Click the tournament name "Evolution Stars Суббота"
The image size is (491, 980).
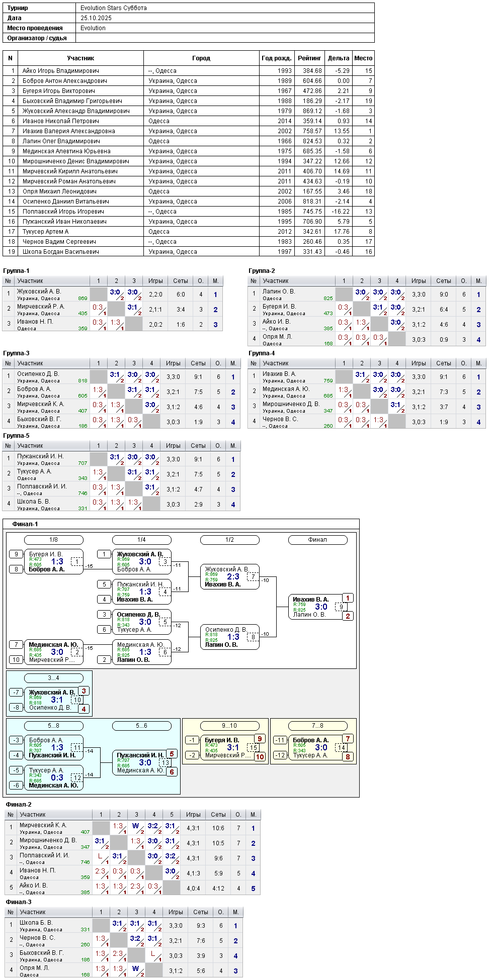(114, 8)
